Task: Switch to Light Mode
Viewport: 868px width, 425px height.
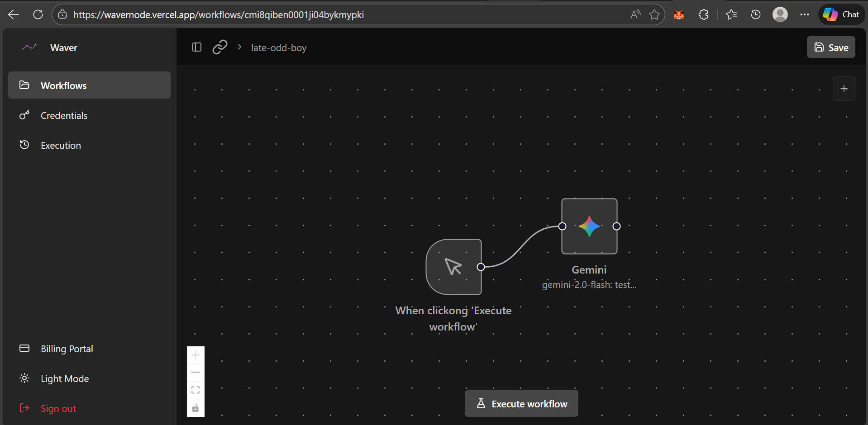Action: 64,378
